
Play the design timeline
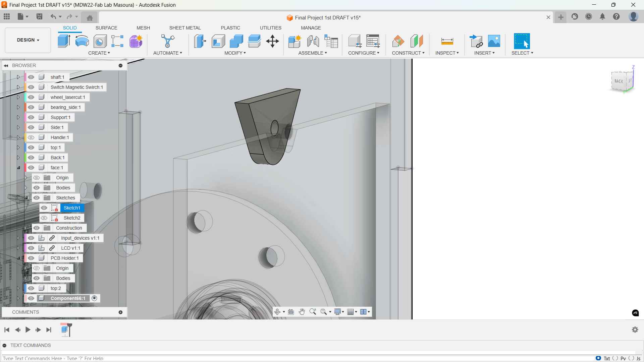[28, 330]
